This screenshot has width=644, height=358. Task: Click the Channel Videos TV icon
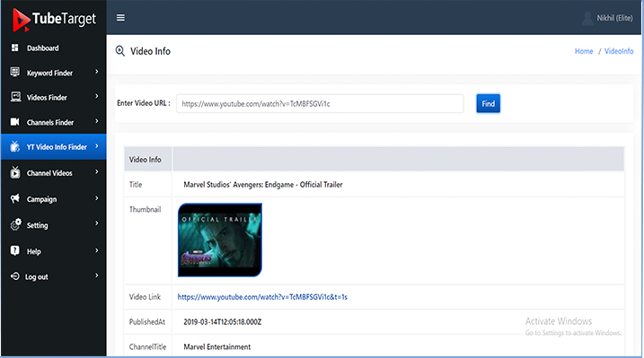[x=15, y=172]
